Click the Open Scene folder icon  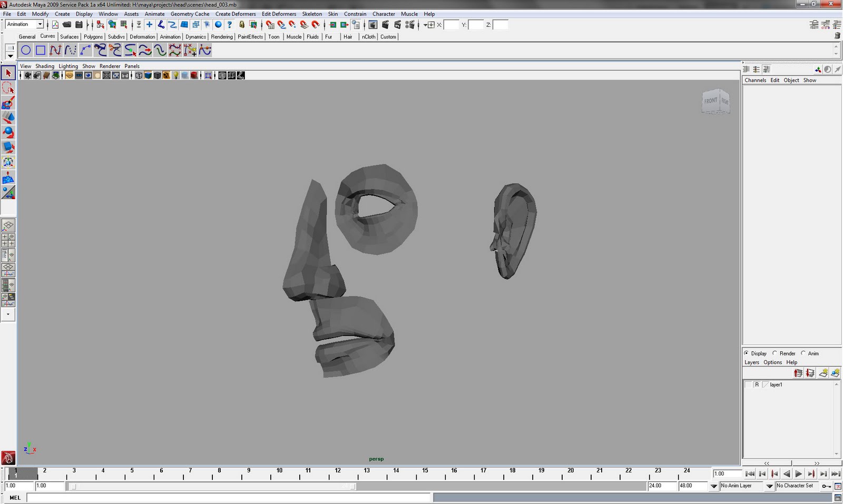point(67,25)
